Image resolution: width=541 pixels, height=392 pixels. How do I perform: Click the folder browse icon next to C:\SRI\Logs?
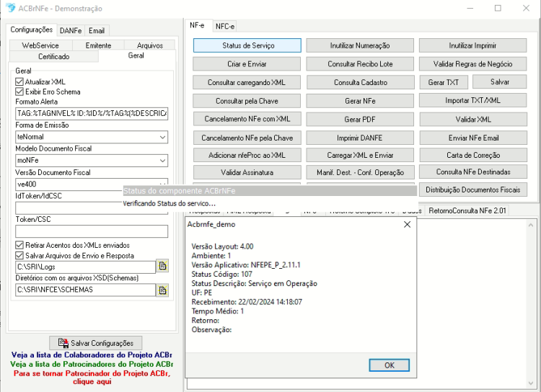(x=162, y=266)
